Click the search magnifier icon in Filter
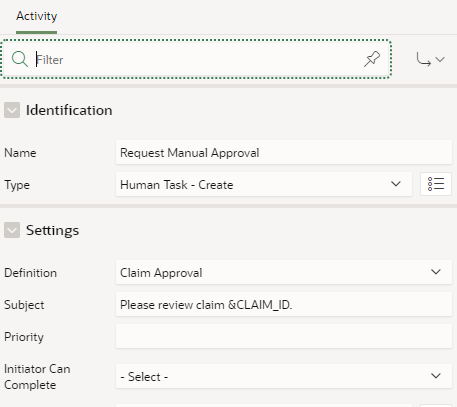Image resolution: width=457 pixels, height=407 pixels. click(20, 59)
